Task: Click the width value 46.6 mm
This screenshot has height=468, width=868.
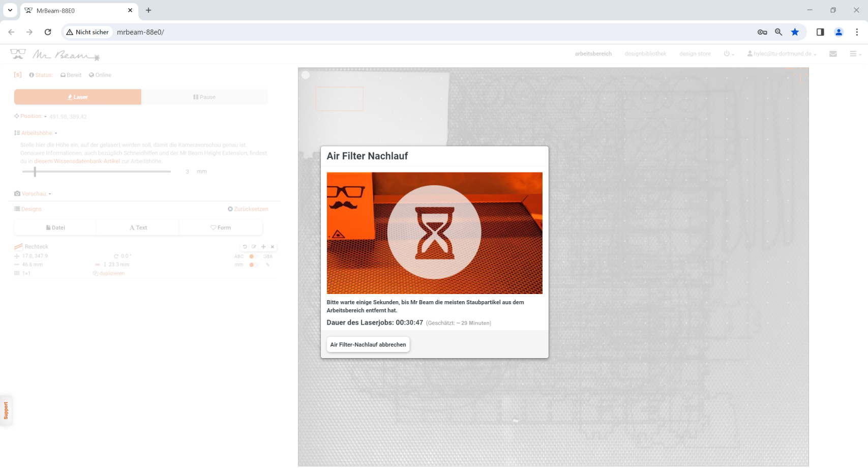Action: pyautogui.click(x=32, y=265)
